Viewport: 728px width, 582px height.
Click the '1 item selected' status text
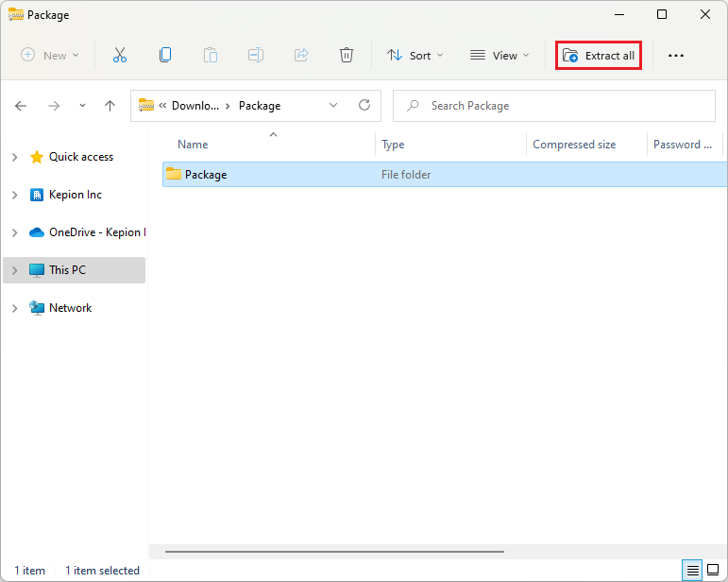coord(102,571)
